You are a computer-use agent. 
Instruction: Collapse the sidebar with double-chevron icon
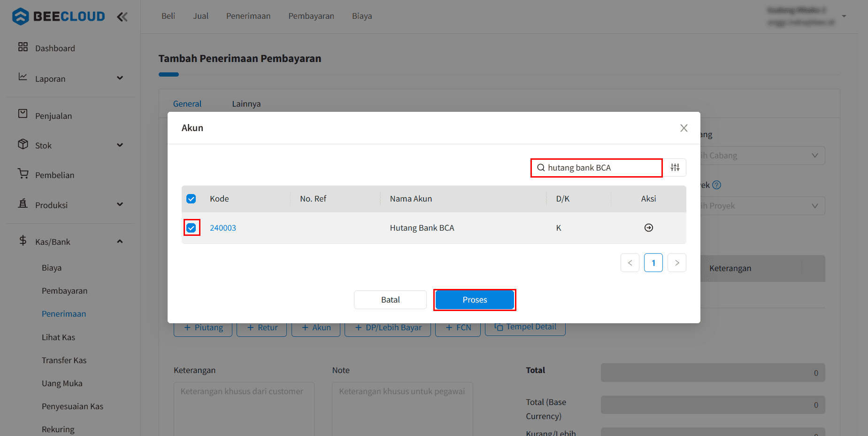click(x=122, y=17)
